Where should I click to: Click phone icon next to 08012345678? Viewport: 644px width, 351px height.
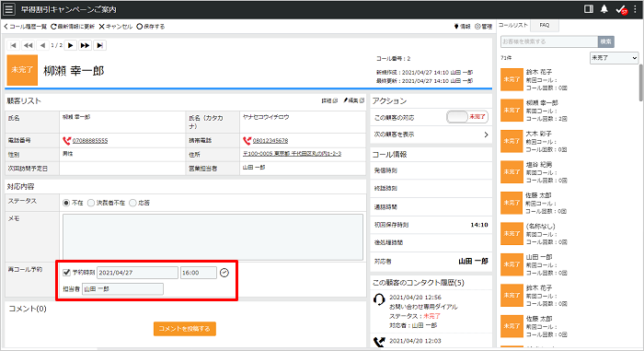247,141
